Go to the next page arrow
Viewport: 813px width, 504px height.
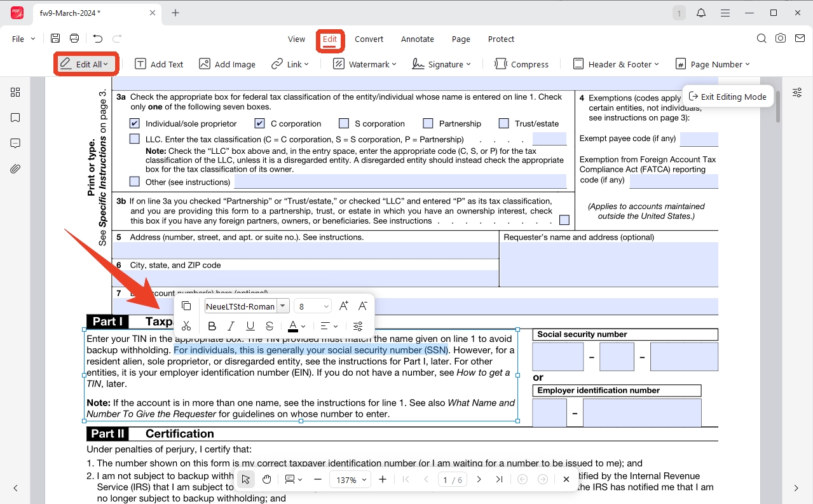click(479, 480)
